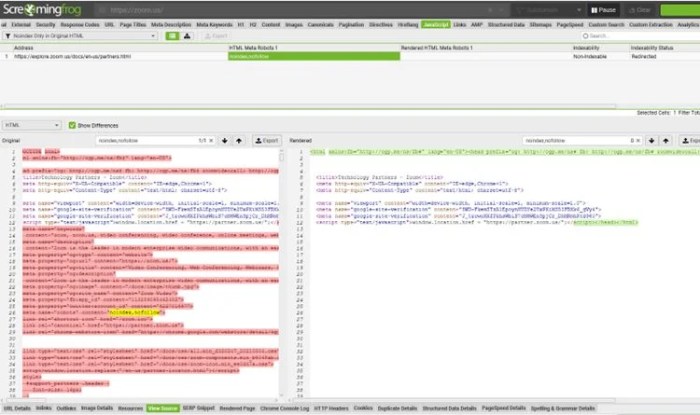Open the URL Details bottom tab

(x=17, y=408)
